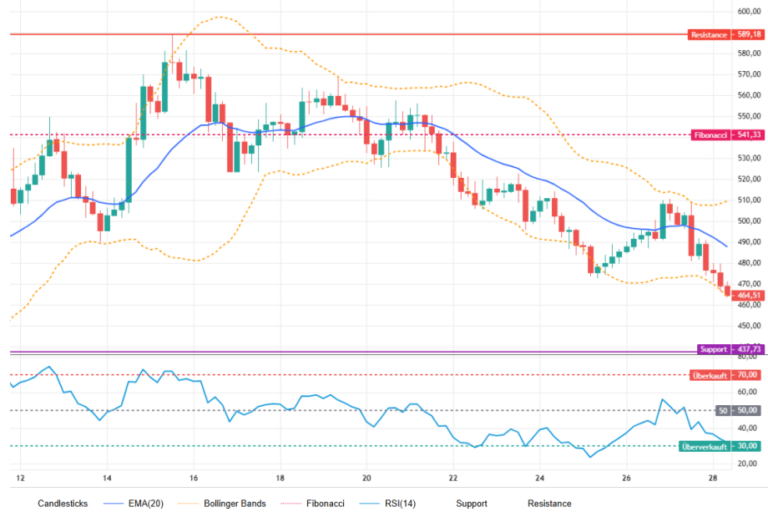Click date 22 on the time axis
Screen dimensions: 768x512
click(x=453, y=478)
